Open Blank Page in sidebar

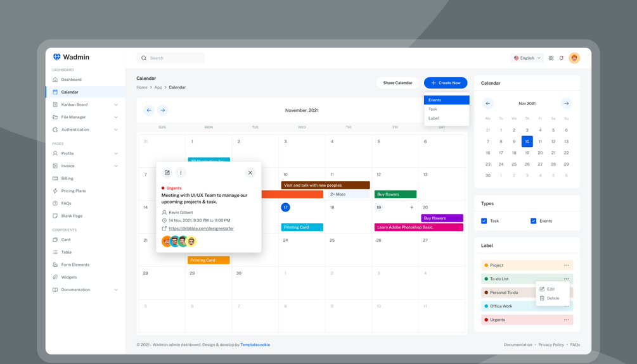pyautogui.click(x=72, y=216)
